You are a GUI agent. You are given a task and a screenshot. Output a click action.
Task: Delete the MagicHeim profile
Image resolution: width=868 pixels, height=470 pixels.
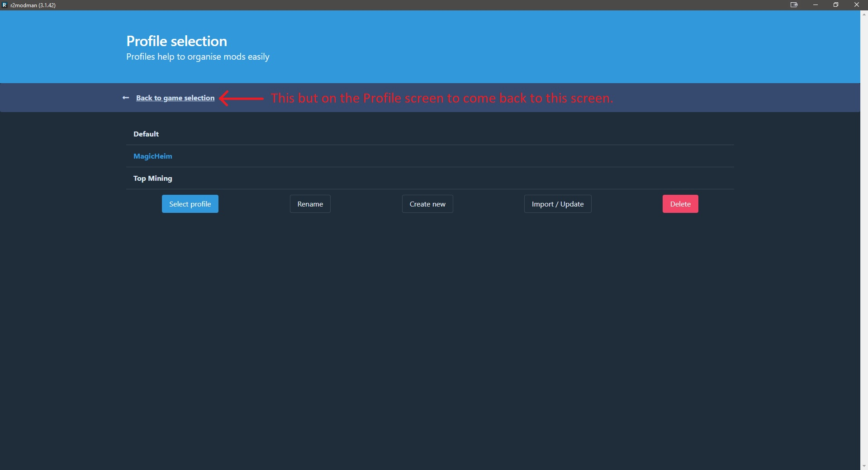[680, 204]
